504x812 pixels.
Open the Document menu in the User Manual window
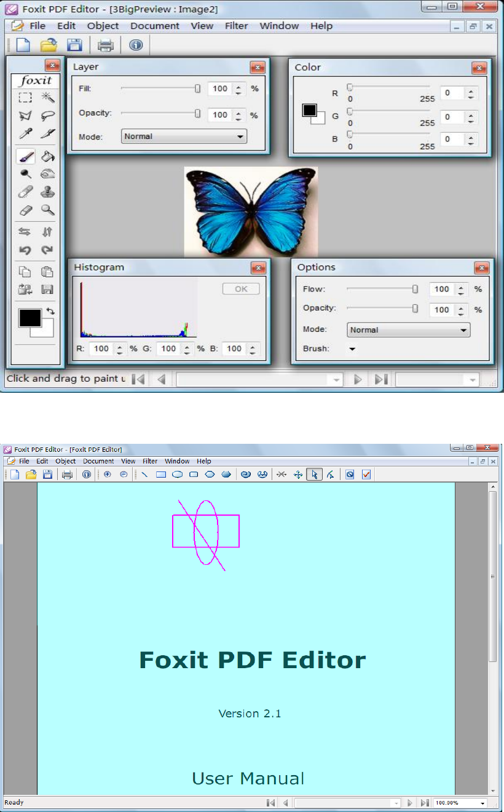(98, 461)
